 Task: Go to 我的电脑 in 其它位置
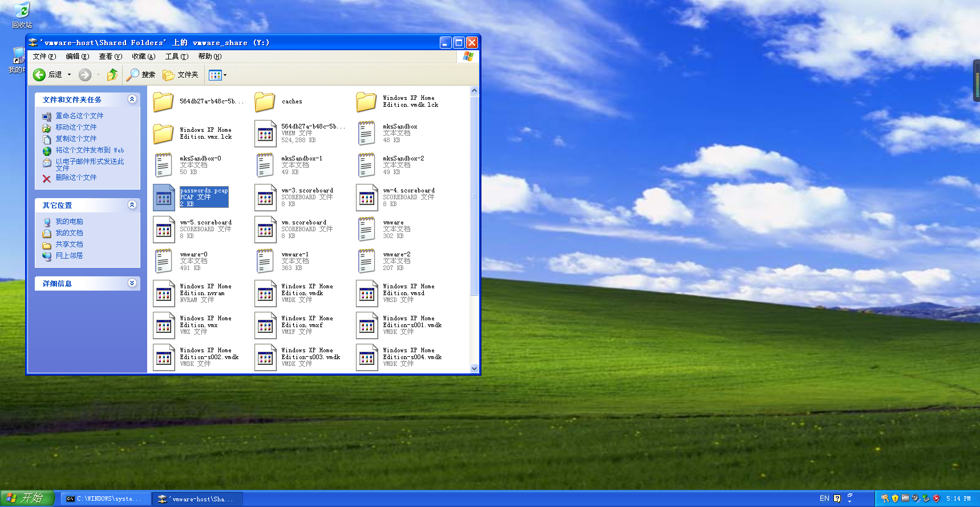tap(69, 222)
